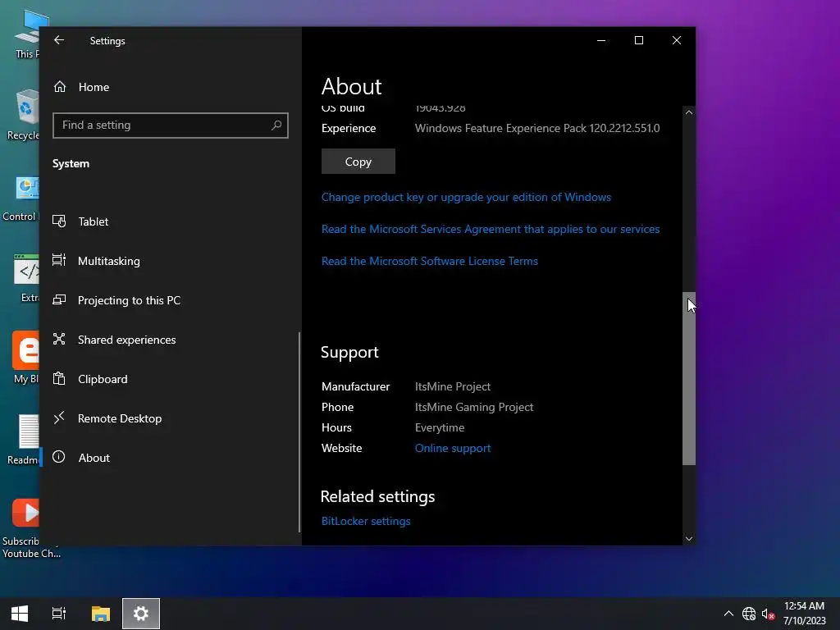The width and height of the screenshot is (840, 630).
Task: Open the Home page icon in Settings
Action: (59, 87)
